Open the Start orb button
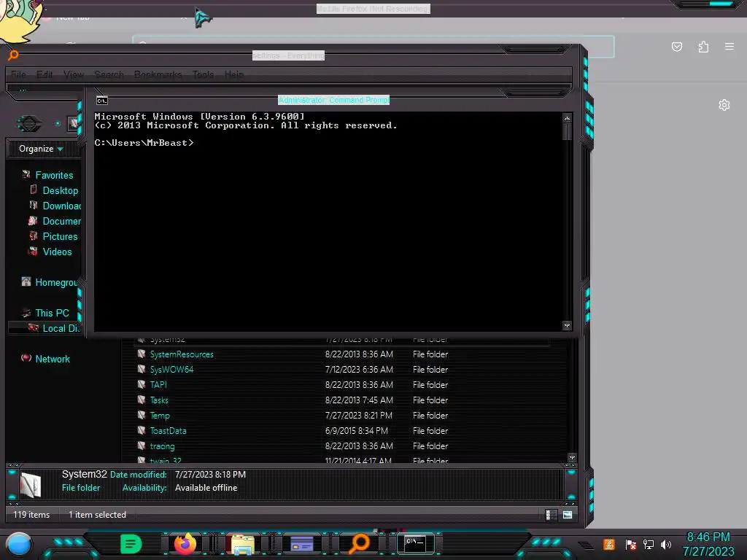 tap(18, 544)
